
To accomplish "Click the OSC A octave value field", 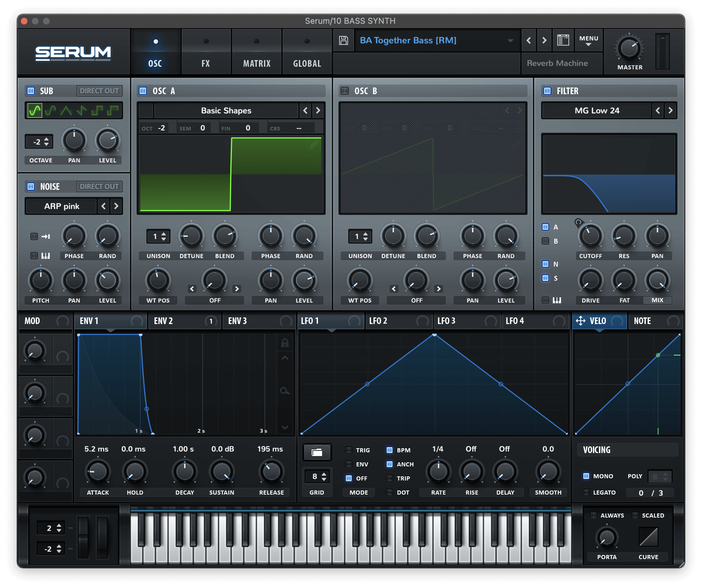I will (x=161, y=128).
